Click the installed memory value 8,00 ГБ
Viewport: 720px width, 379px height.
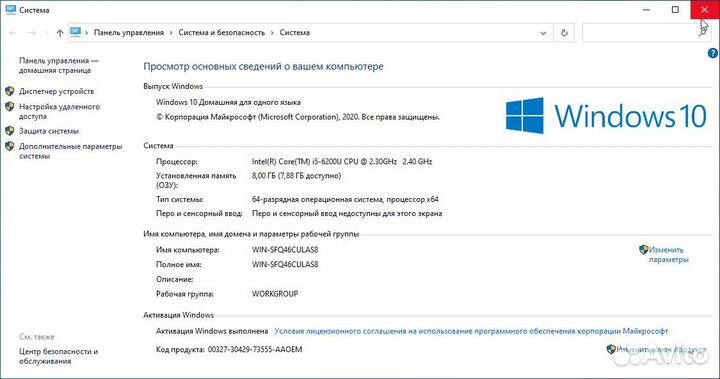point(296,175)
